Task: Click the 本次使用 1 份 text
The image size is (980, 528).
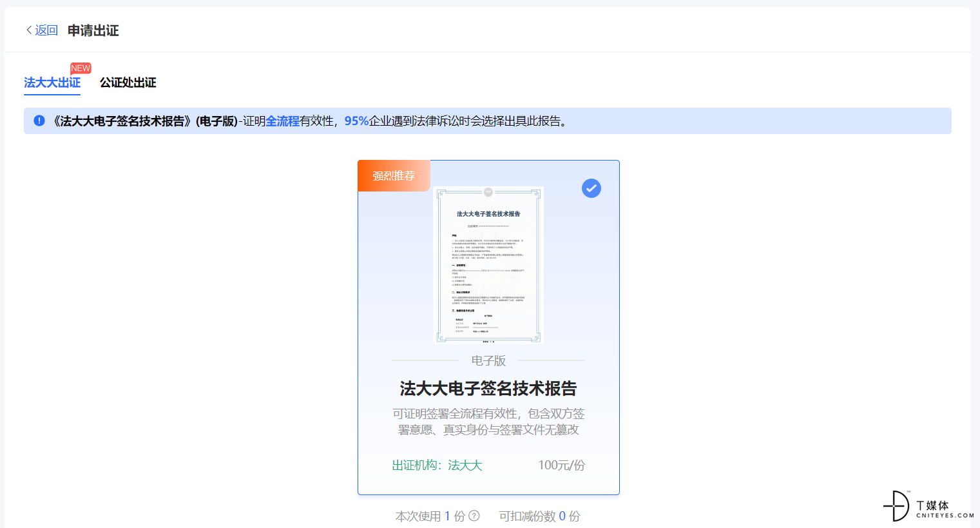Action: click(x=430, y=516)
